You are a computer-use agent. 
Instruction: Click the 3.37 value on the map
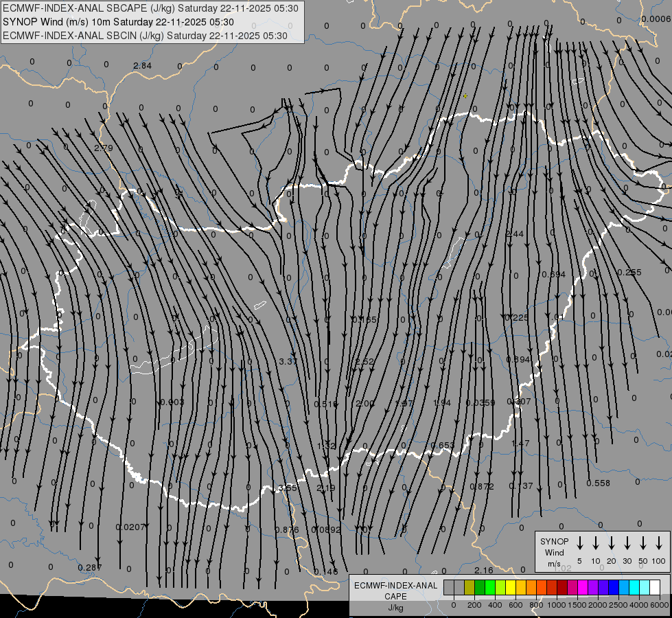tap(288, 361)
